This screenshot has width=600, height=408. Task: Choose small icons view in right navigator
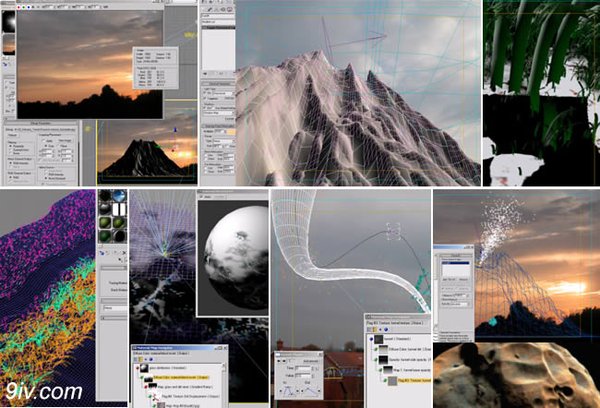pos(380,329)
